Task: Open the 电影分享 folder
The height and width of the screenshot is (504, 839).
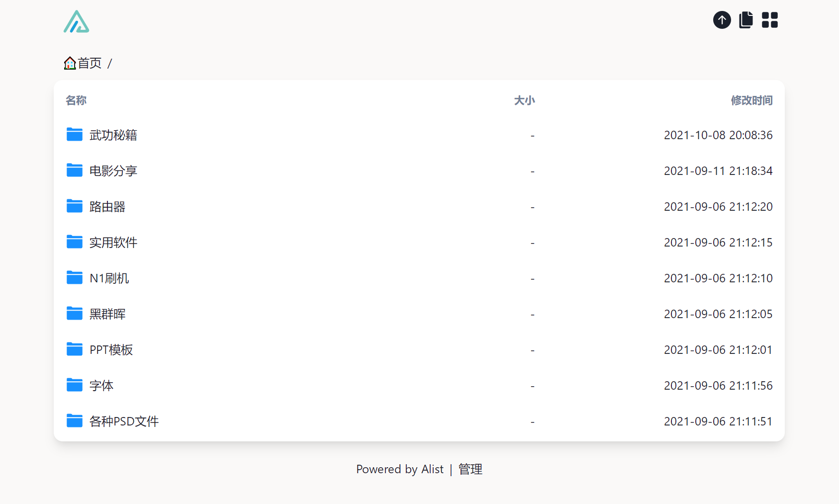Action: point(113,171)
